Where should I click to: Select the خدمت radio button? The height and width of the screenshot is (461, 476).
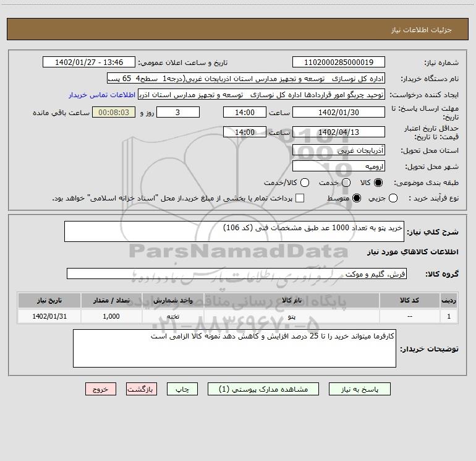(x=346, y=183)
